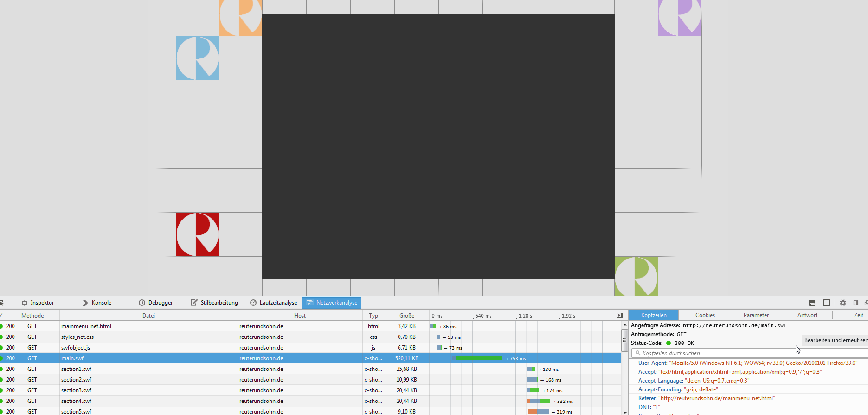Select the mainmenu_net.html request row

pyautogui.click(x=310, y=326)
